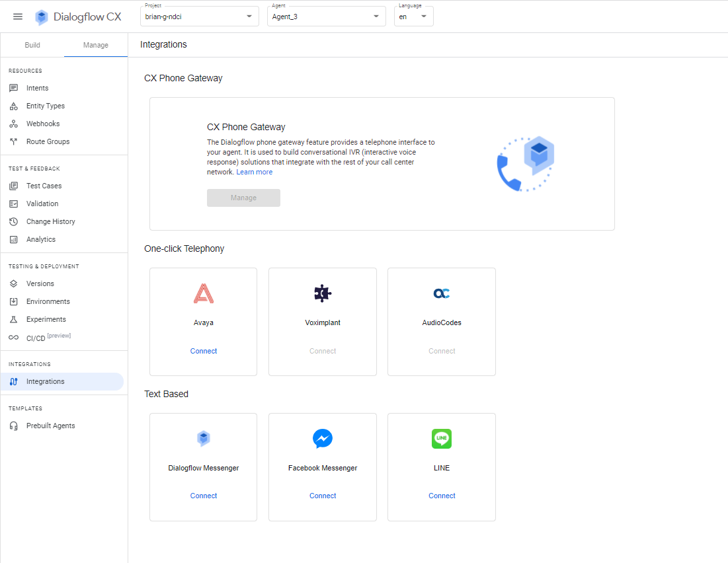Click the CX Phone Gateway illustration

point(526,164)
